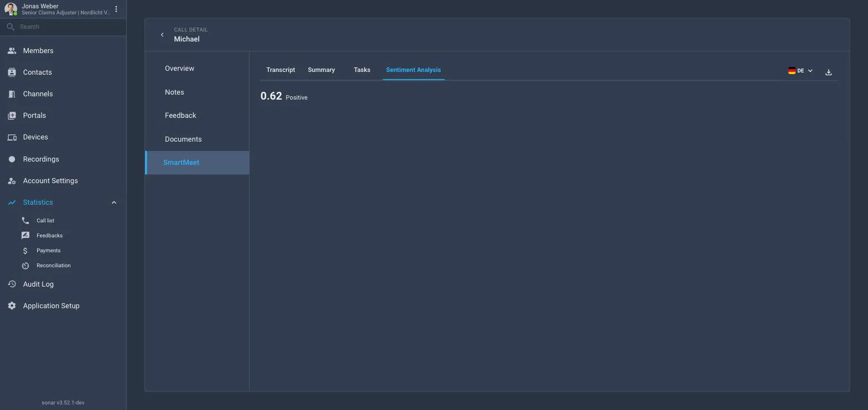Switch to the Transcript tab
This screenshot has height=410, width=868.
pyautogui.click(x=281, y=70)
